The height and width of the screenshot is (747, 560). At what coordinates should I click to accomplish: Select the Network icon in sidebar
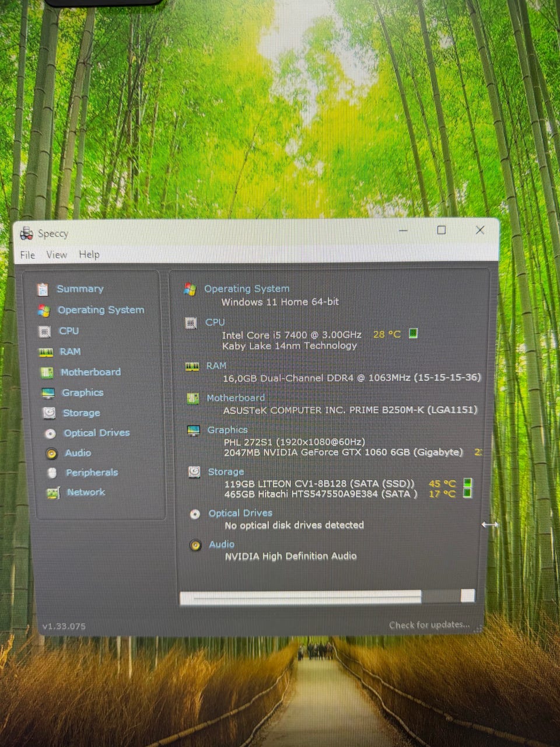pyautogui.click(x=53, y=493)
